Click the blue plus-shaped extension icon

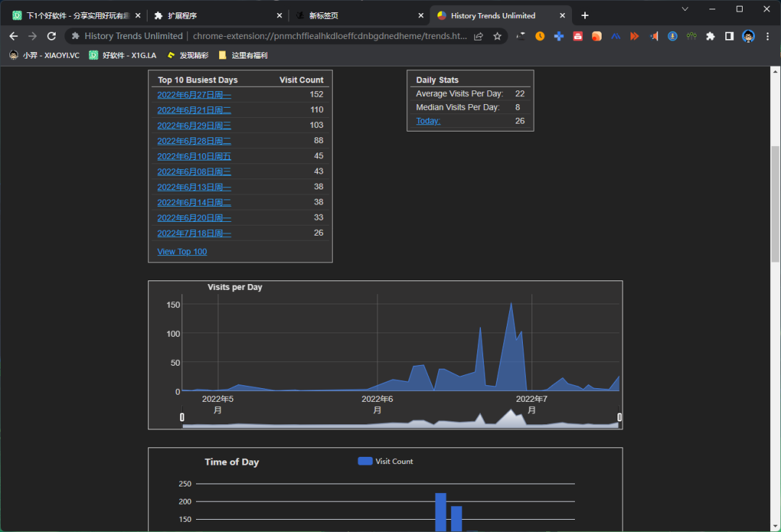[558, 36]
